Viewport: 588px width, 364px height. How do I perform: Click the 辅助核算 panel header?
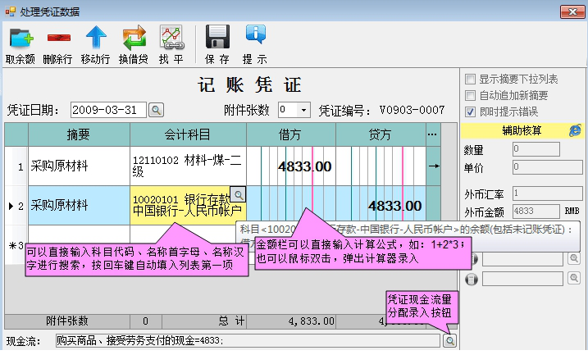(522, 130)
